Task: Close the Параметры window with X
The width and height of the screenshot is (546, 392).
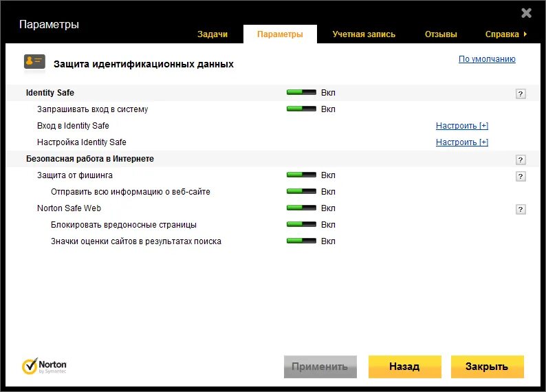Action: 526,13
